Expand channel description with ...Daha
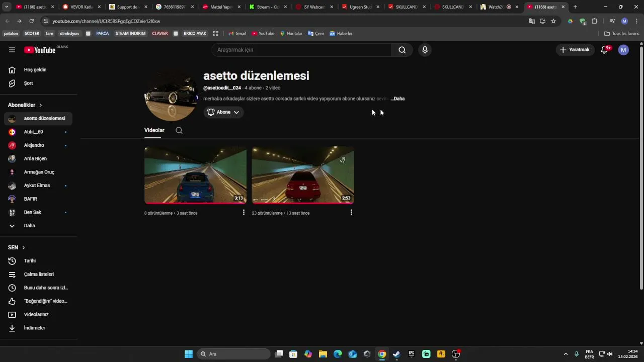This screenshot has width=644, height=362. 397,99
